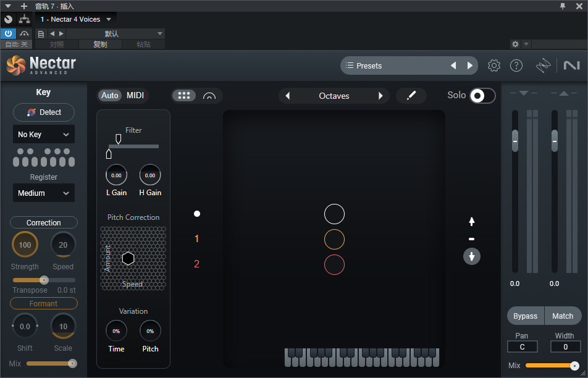Click the host plus icon in title bar
This screenshot has height=378, width=588.
click(x=24, y=6)
